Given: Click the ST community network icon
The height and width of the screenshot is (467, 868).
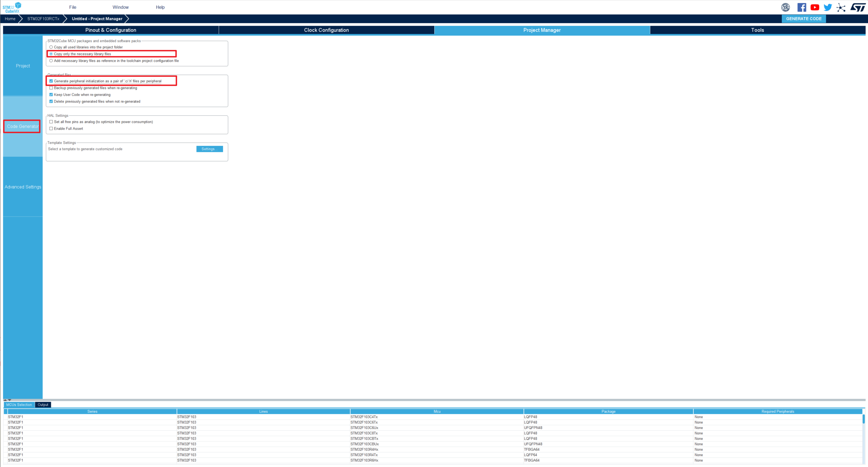Looking at the screenshot, I should coord(841,7).
